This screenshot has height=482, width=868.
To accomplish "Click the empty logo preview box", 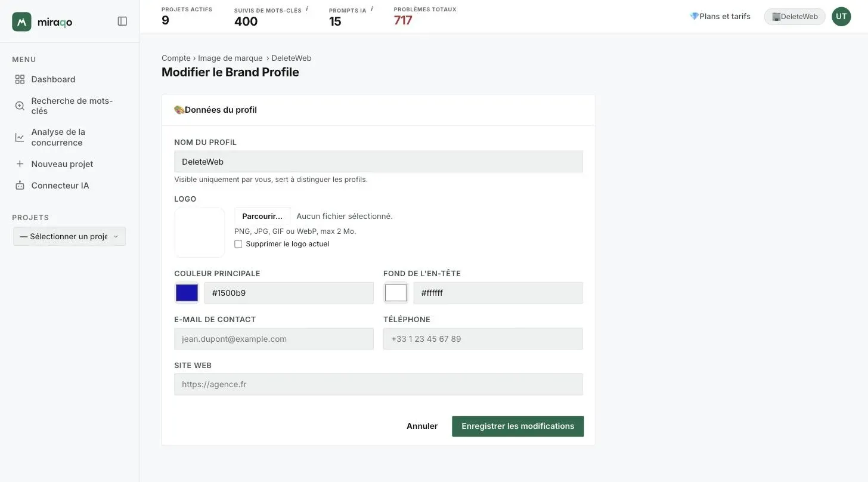I will pos(199,232).
